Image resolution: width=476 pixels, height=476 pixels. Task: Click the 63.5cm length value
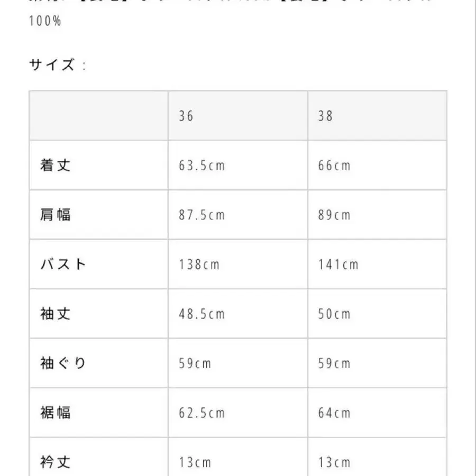point(202,166)
